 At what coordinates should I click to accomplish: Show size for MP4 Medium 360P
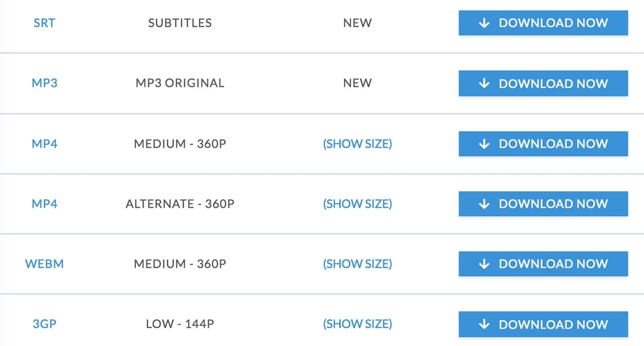[x=357, y=143]
